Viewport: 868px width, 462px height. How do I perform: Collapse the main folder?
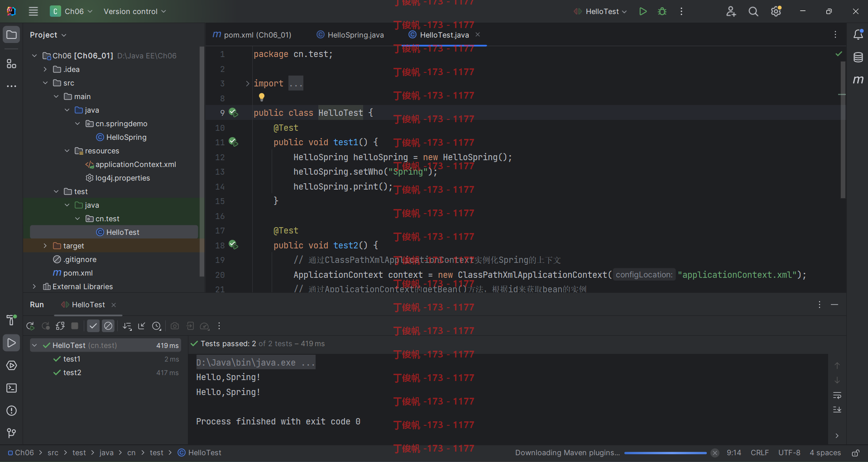click(x=56, y=96)
